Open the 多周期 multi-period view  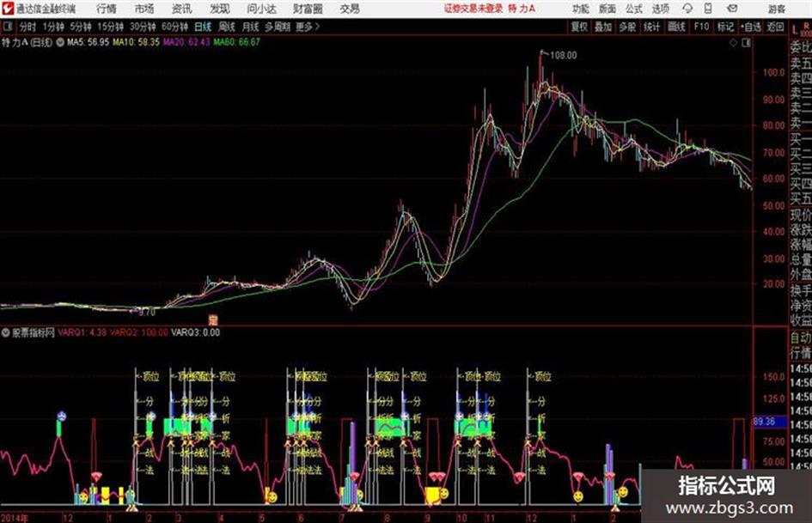[278, 27]
